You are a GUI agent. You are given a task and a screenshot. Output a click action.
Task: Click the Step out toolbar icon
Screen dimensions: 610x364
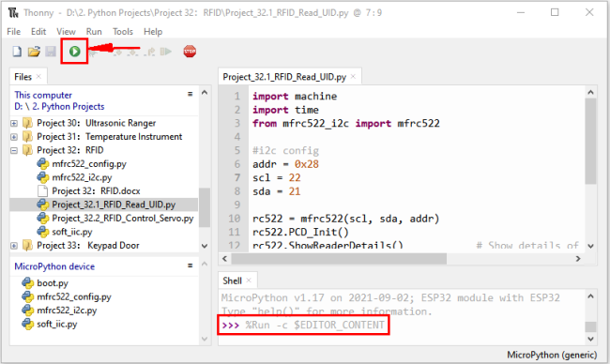coord(149,52)
